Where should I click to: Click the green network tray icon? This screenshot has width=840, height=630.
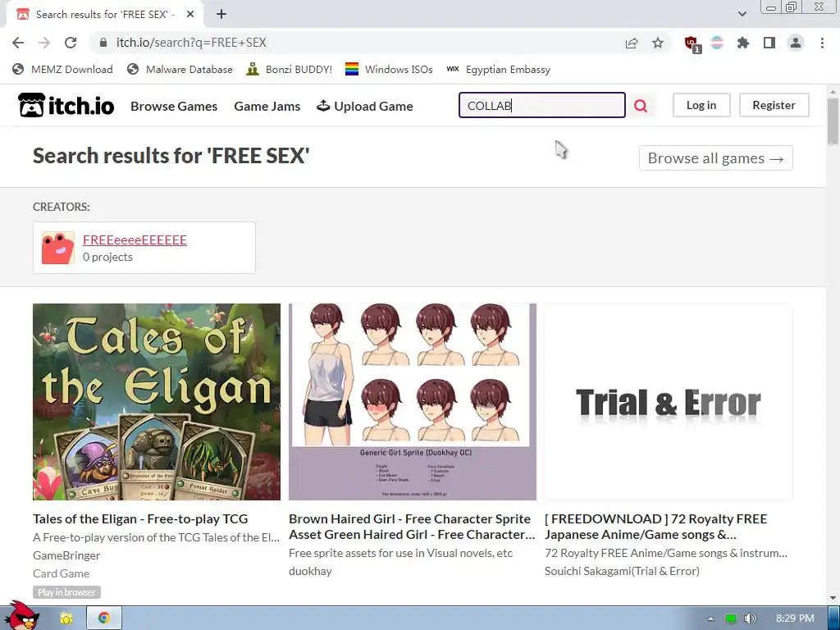coord(731,619)
